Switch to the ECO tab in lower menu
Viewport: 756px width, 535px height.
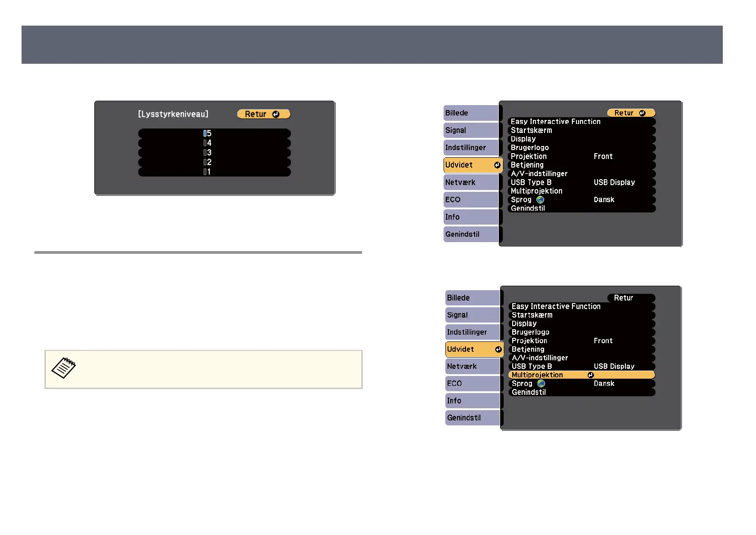point(472,384)
